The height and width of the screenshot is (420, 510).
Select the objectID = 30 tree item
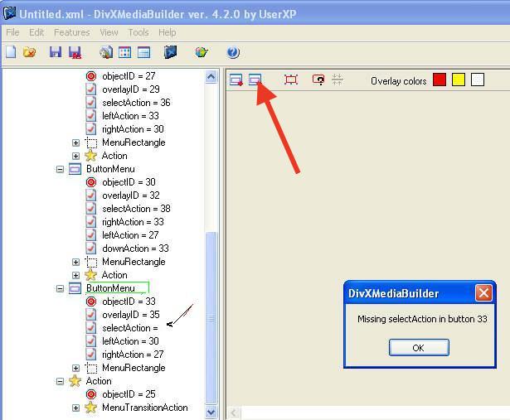point(129,182)
